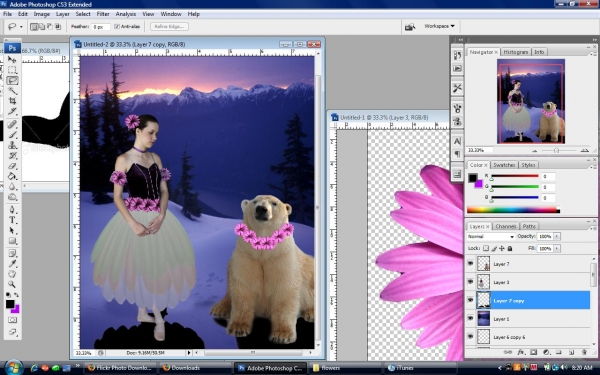Select the Move tool
Viewport: 600px width, 375px height.
tap(12, 60)
